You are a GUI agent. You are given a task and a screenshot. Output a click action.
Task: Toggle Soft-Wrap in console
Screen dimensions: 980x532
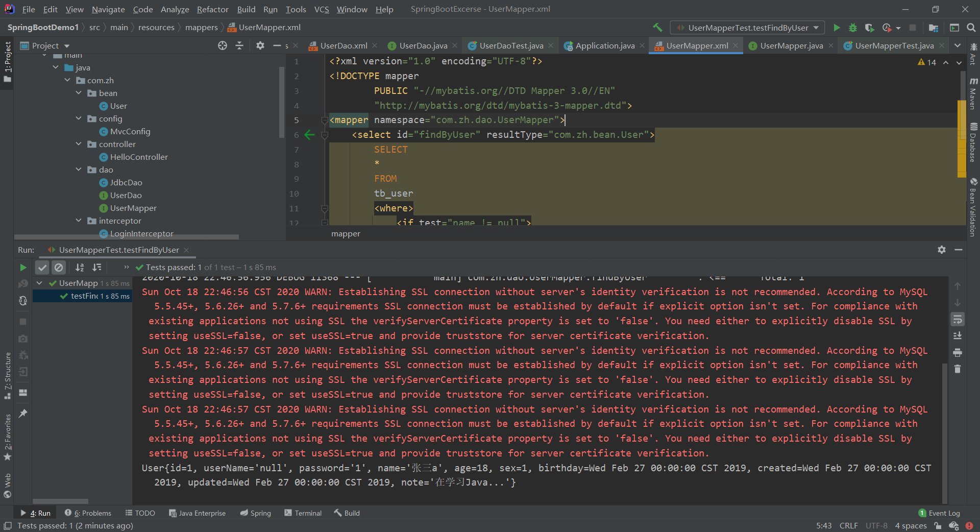[x=958, y=320]
